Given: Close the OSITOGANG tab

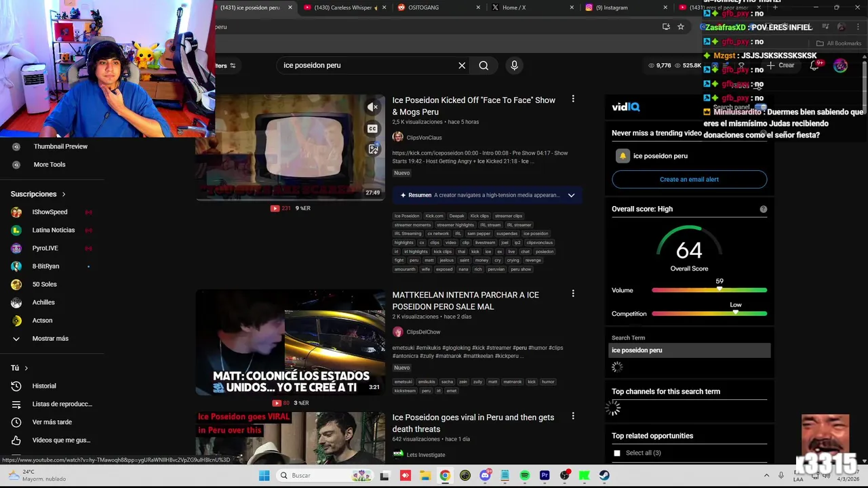Looking at the screenshot, I should click(x=478, y=7).
